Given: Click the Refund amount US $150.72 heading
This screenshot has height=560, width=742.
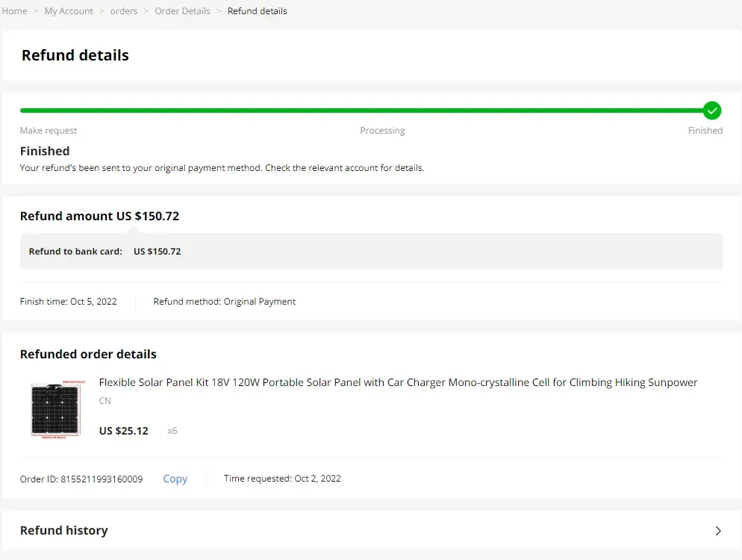Looking at the screenshot, I should tap(99, 217).
